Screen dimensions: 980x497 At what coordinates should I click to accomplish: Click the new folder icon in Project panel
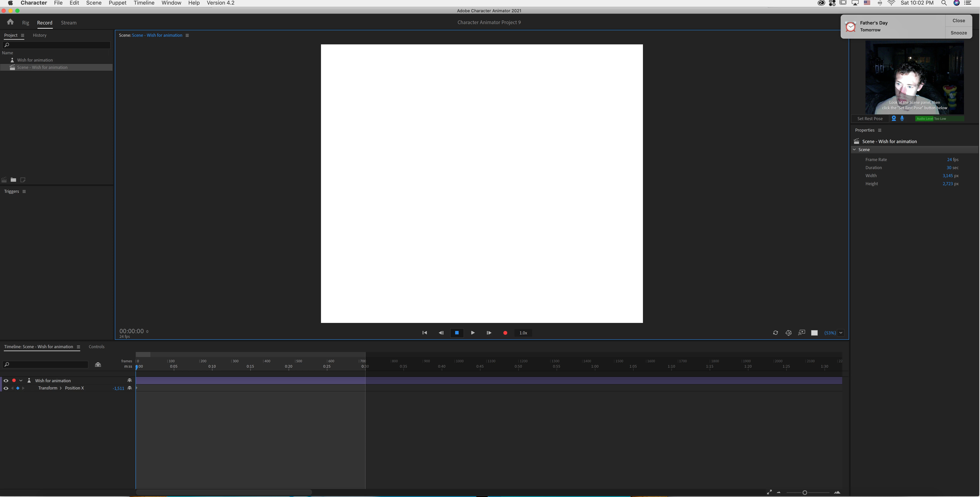tap(13, 180)
